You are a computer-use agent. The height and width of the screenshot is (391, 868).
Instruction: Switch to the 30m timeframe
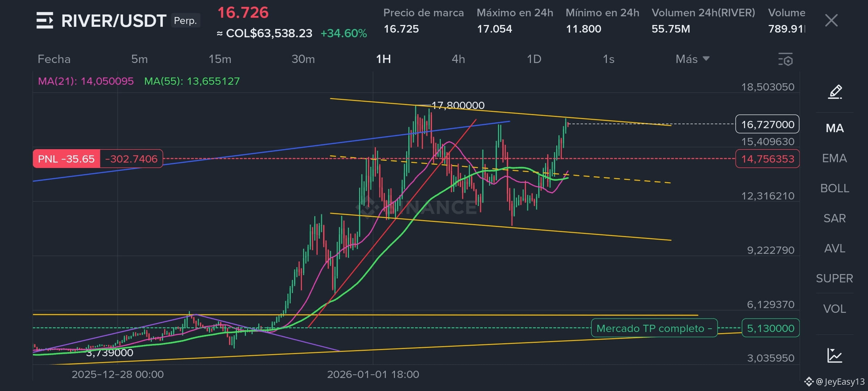click(303, 59)
